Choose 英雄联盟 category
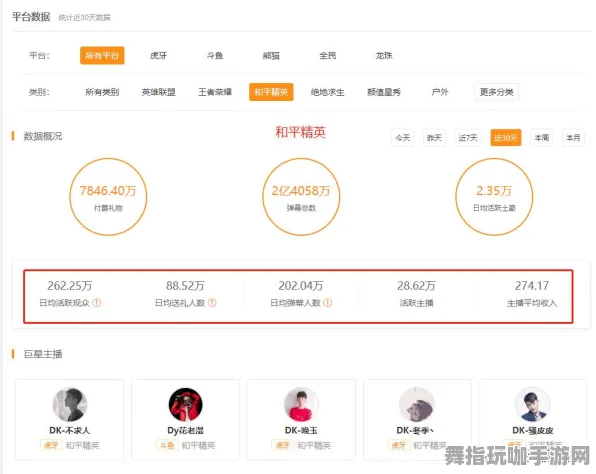596x474 pixels. click(159, 92)
